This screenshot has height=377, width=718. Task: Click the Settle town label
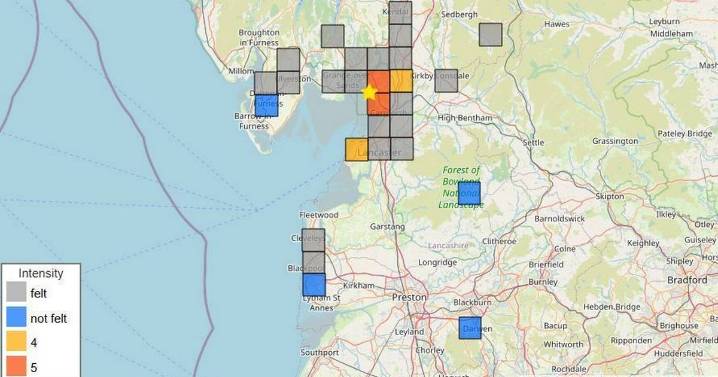[533, 142]
